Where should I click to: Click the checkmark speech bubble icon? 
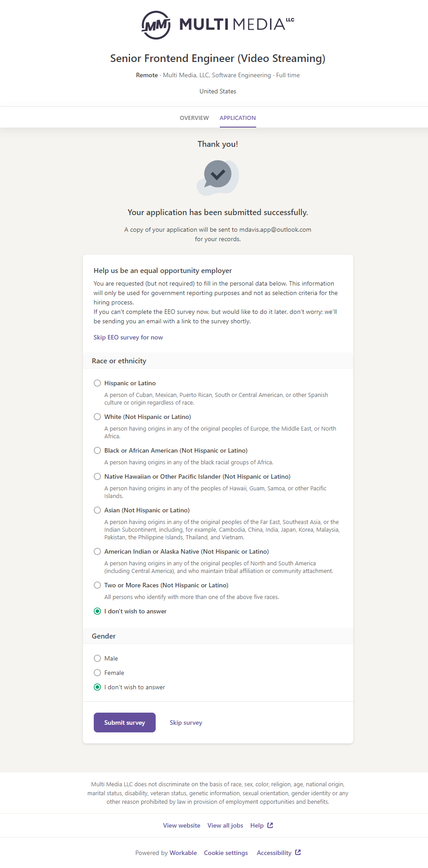218,176
